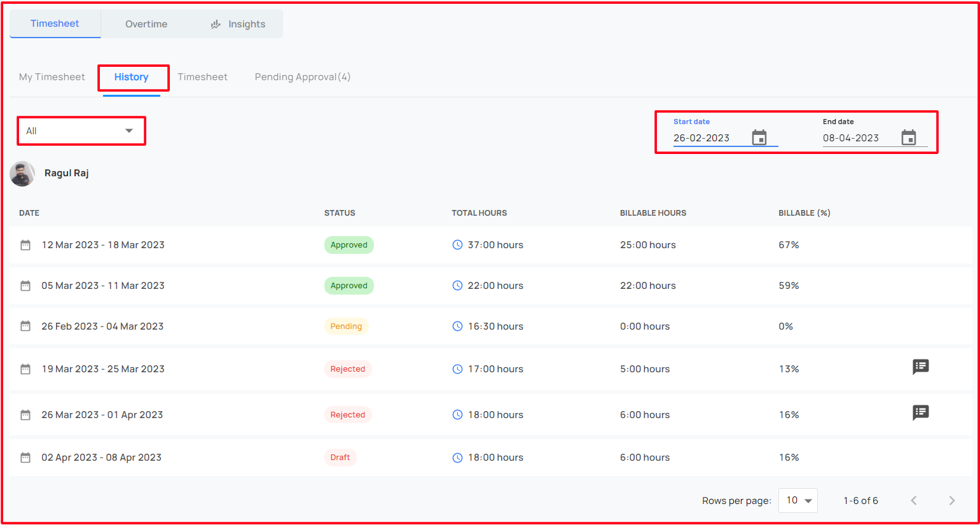Screen dimensions: 980x525
Task: Click calendar icon beside 12 Mar 2023 row
Action: pyautogui.click(x=25, y=245)
